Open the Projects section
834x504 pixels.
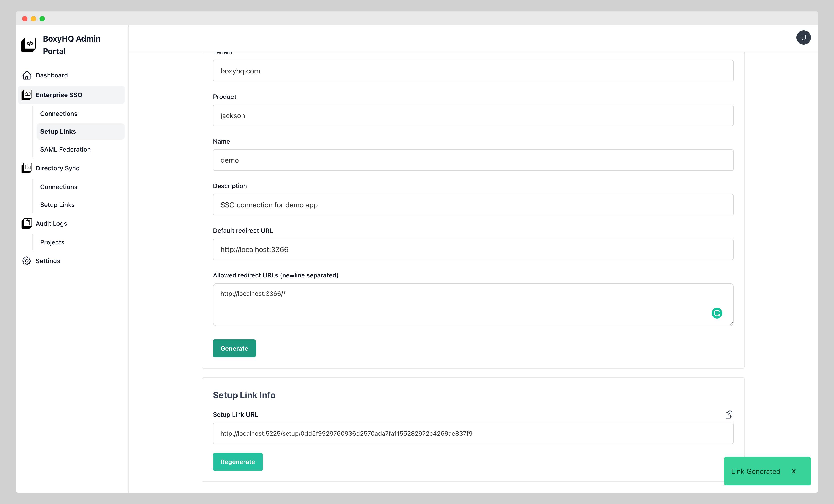coord(52,242)
